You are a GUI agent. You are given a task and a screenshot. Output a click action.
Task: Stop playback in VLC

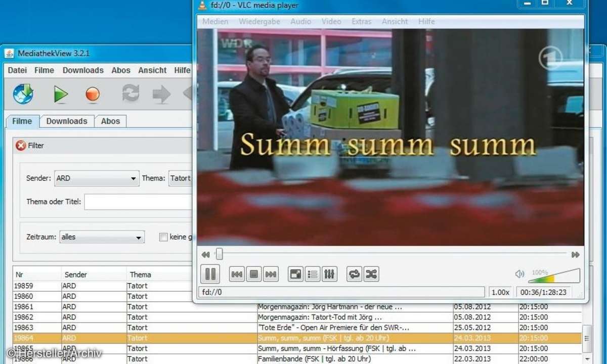254,274
